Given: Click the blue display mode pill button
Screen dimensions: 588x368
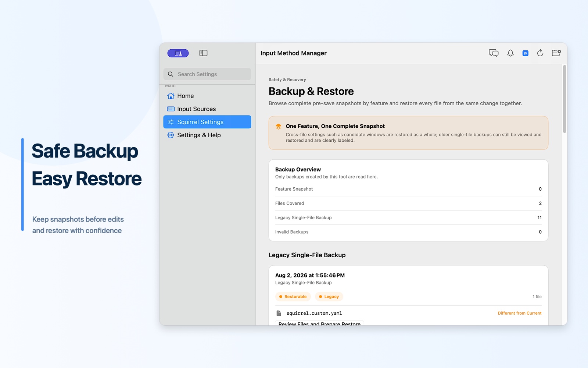Looking at the screenshot, I should [x=178, y=53].
